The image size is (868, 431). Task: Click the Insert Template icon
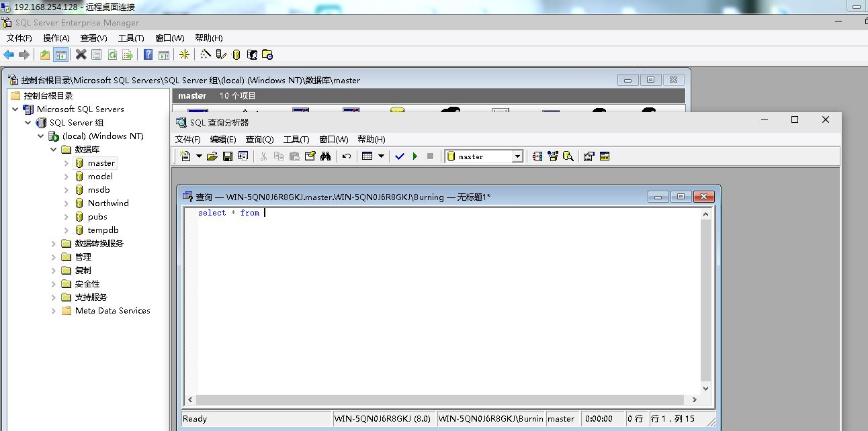click(x=243, y=156)
